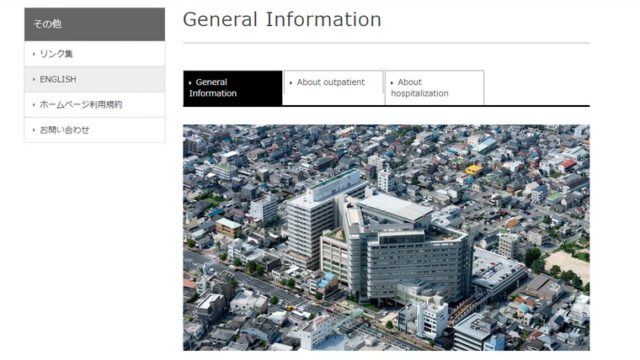640x360 pixels.
Task: Switch to the General Information tab
Action: click(x=233, y=88)
